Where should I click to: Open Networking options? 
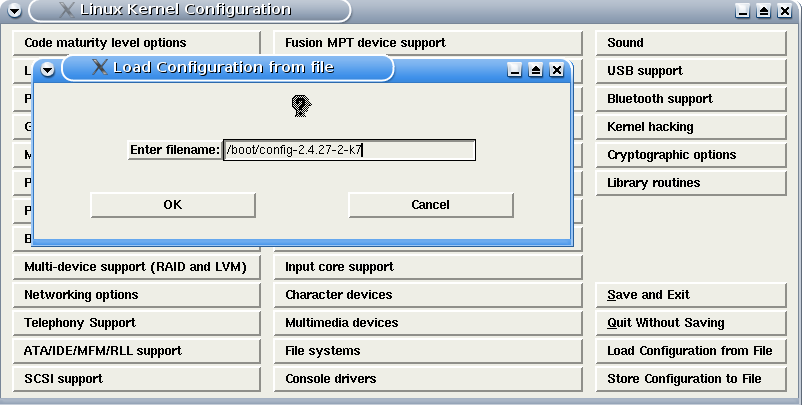tap(137, 295)
